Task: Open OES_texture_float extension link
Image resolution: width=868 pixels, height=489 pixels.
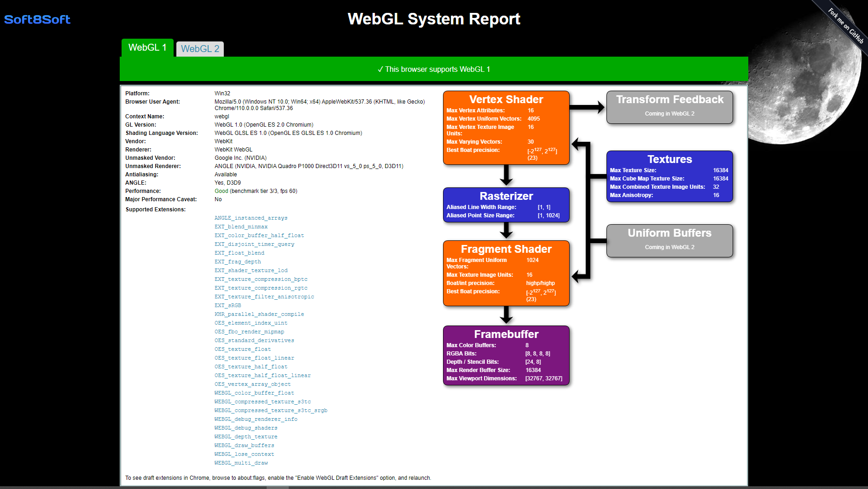Action: [x=243, y=349]
